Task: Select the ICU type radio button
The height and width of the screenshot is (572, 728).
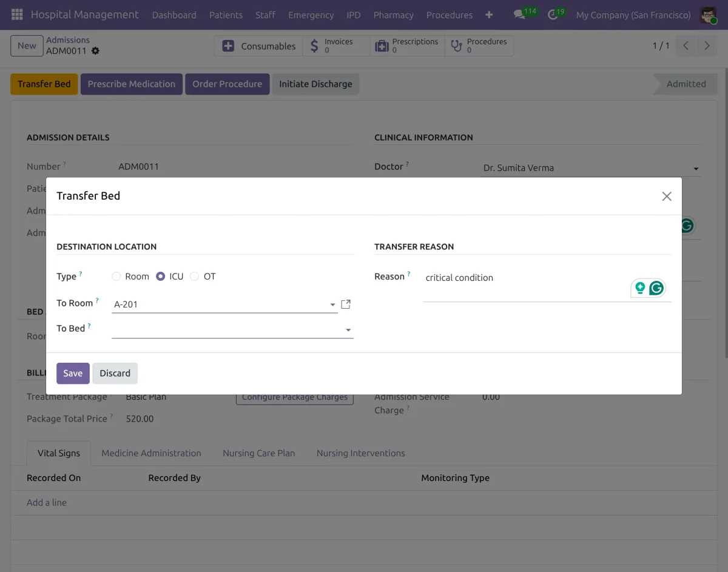Action: [161, 277]
